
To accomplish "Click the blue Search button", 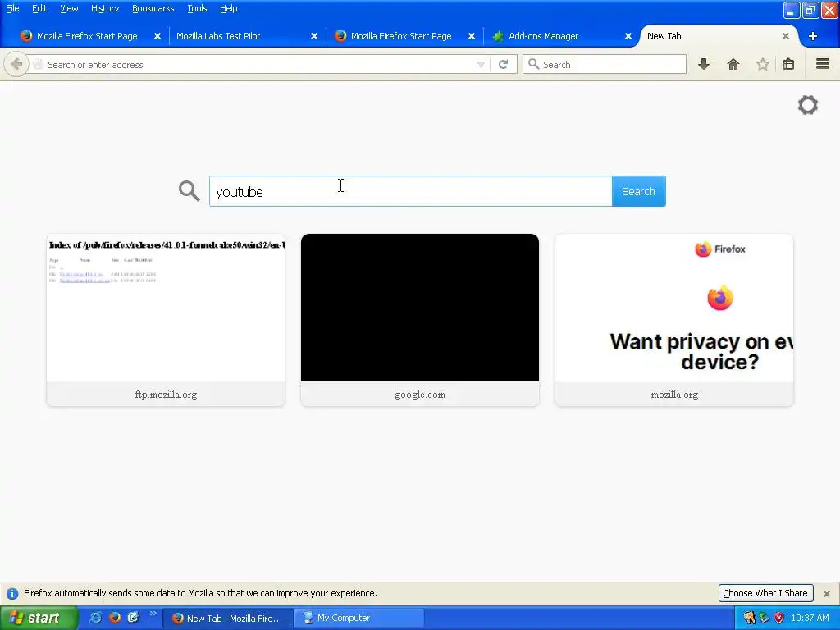I will point(638,191).
